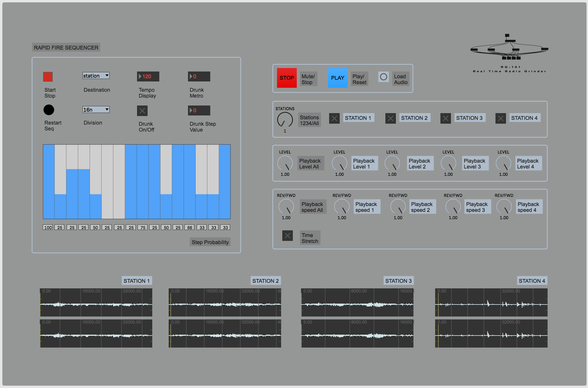Click the step probability box showing 66
This screenshot has width=588, height=388.
[x=189, y=227]
